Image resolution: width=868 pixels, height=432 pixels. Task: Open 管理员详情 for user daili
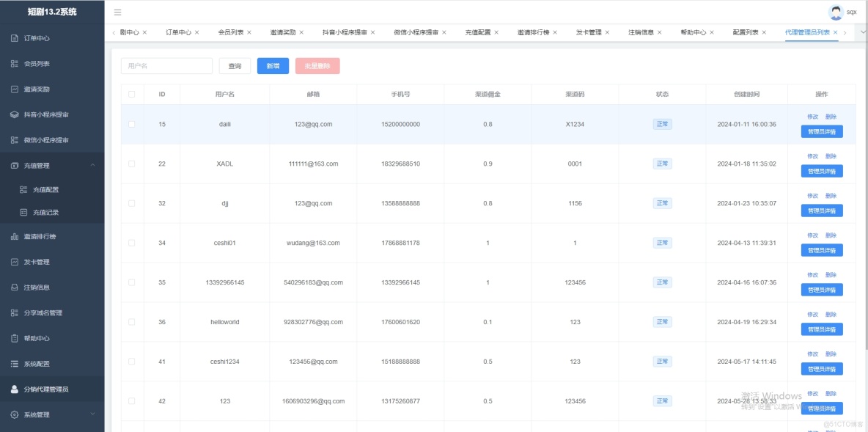tap(823, 131)
